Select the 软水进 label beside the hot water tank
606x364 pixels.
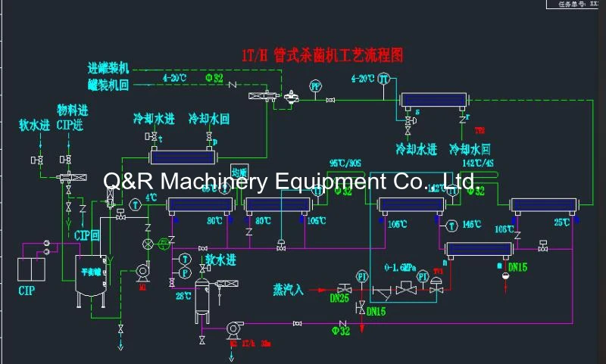coord(220,260)
